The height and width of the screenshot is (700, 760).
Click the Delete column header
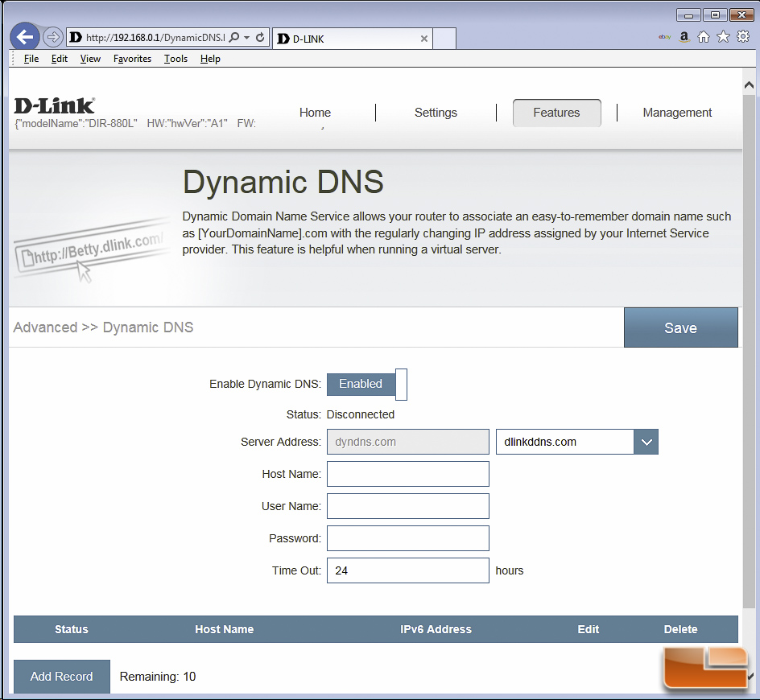click(x=680, y=629)
